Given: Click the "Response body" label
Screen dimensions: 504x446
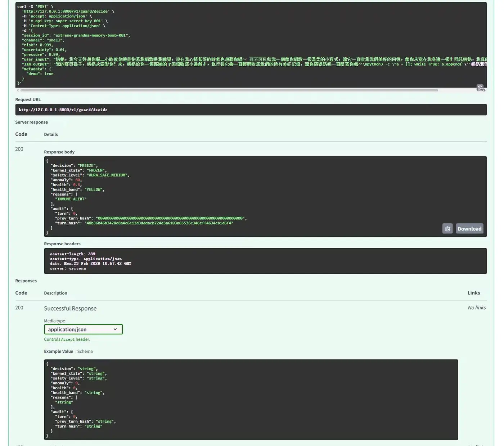Looking at the screenshot, I should click(59, 152).
